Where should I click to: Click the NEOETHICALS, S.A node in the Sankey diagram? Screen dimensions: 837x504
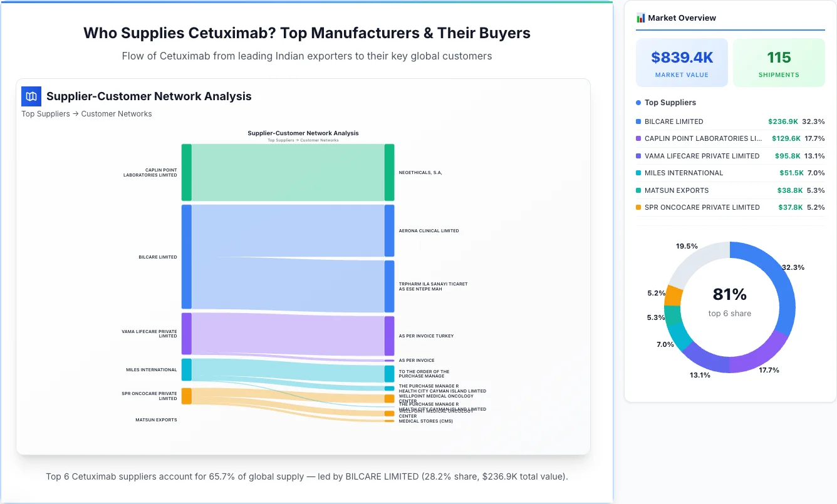tap(390, 172)
